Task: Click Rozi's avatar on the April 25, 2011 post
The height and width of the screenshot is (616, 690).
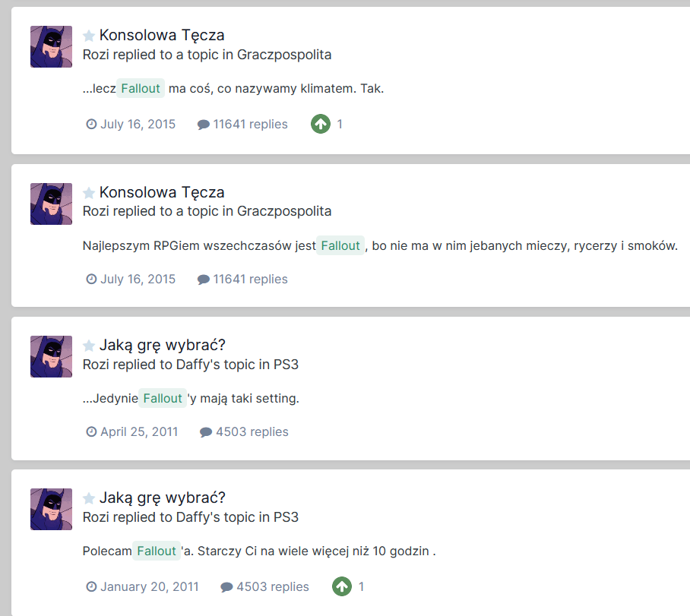Action: (x=51, y=356)
